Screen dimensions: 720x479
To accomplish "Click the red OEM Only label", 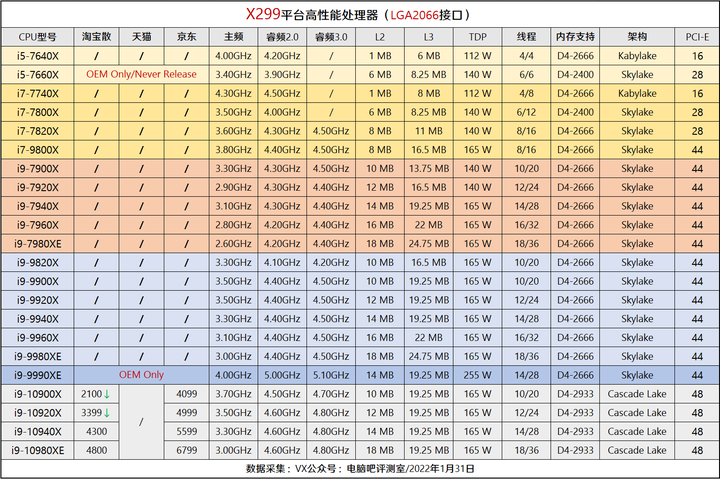I will [x=141, y=375].
